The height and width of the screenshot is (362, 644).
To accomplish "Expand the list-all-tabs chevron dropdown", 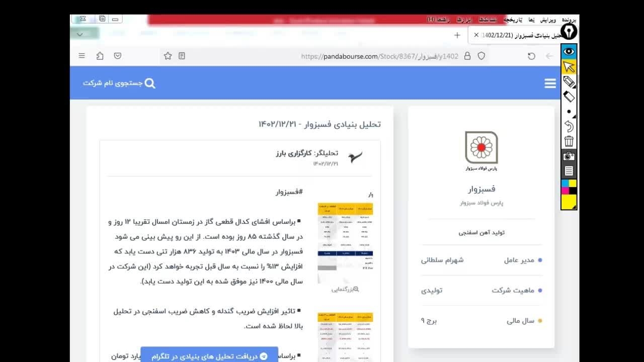I will click(80, 34).
